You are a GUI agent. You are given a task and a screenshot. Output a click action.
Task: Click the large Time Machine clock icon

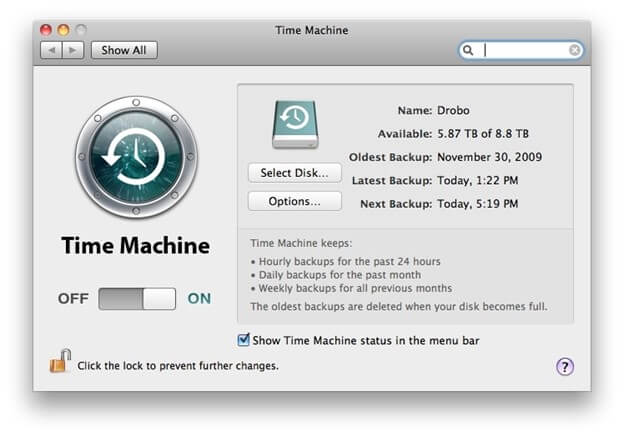[136, 157]
